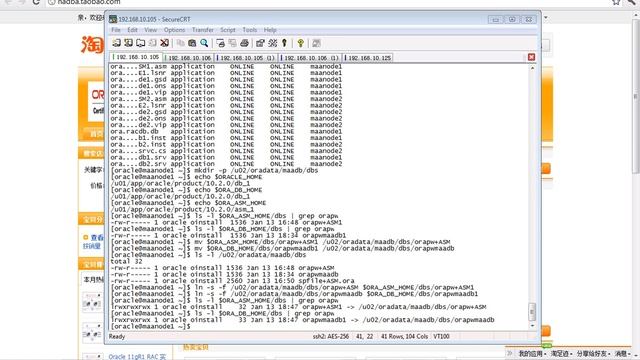Click the double-chevron expander in bottom bar
Viewport: 640px width, 360px height.
click(x=510, y=353)
